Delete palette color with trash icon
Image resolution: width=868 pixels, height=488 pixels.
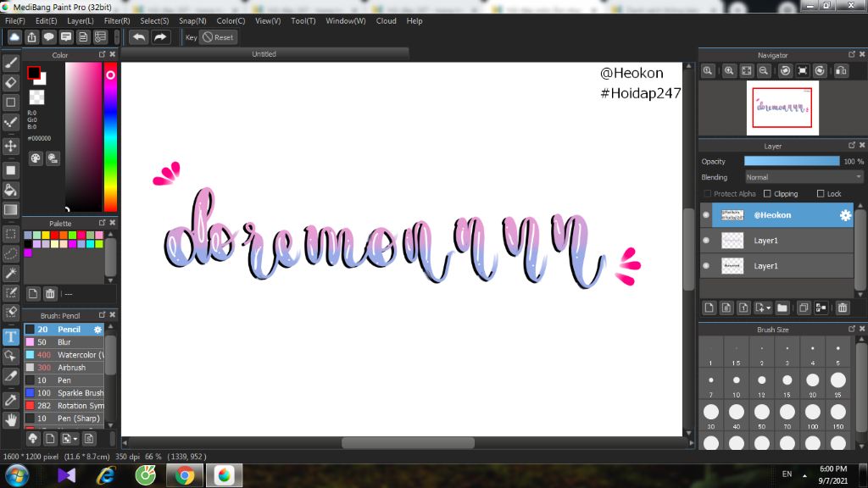(50, 293)
